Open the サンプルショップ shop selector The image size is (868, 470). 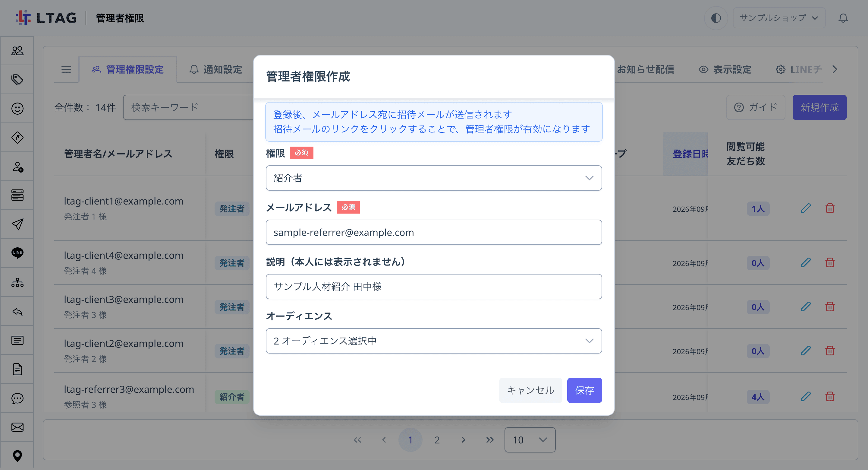tap(779, 18)
